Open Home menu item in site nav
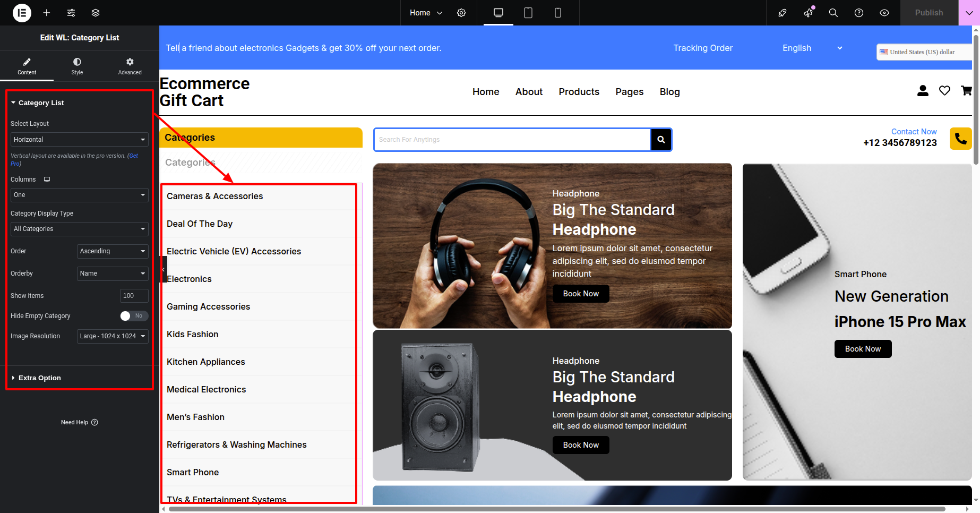This screenshot has height=513, width=980. [x=486, y=92]
